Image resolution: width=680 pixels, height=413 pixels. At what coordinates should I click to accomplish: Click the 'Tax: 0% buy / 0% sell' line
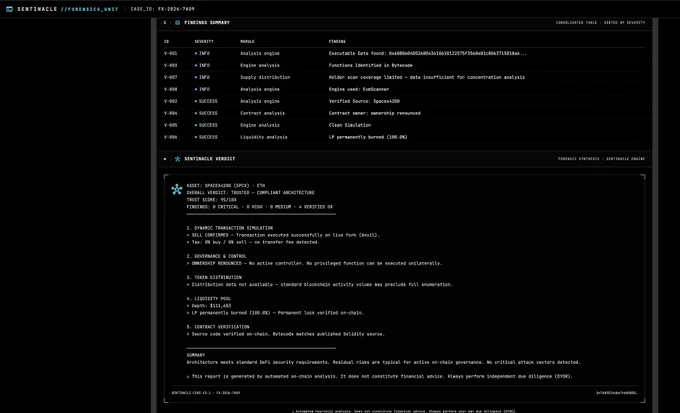point(253,242)
